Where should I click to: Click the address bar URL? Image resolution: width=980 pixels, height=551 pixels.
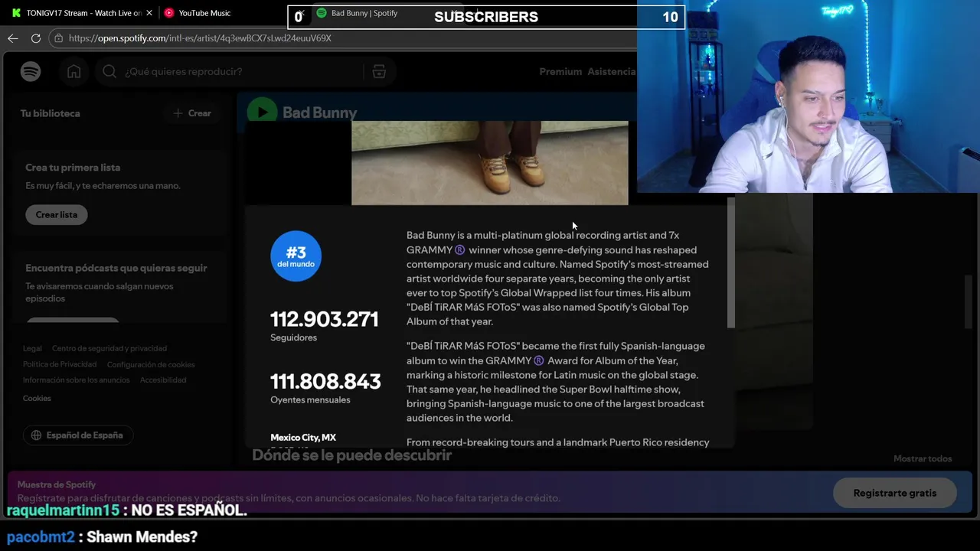[x=200, y=37]
